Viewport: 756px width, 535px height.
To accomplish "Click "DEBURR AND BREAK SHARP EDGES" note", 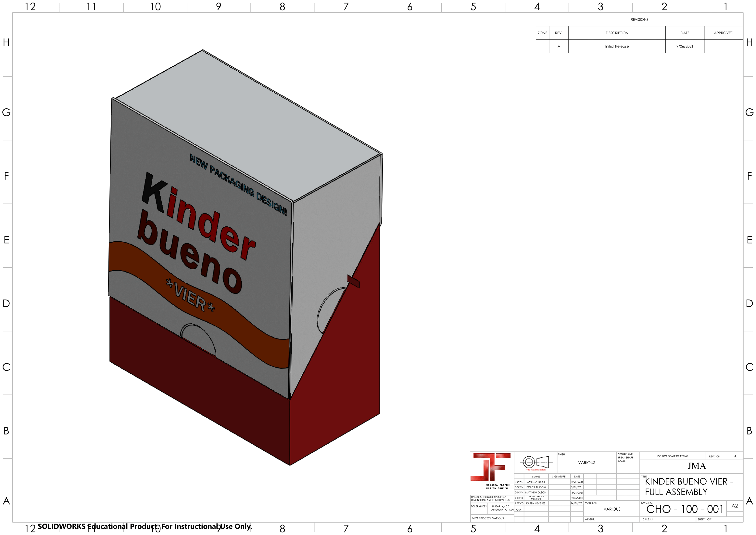I will (x=625, y=458).
